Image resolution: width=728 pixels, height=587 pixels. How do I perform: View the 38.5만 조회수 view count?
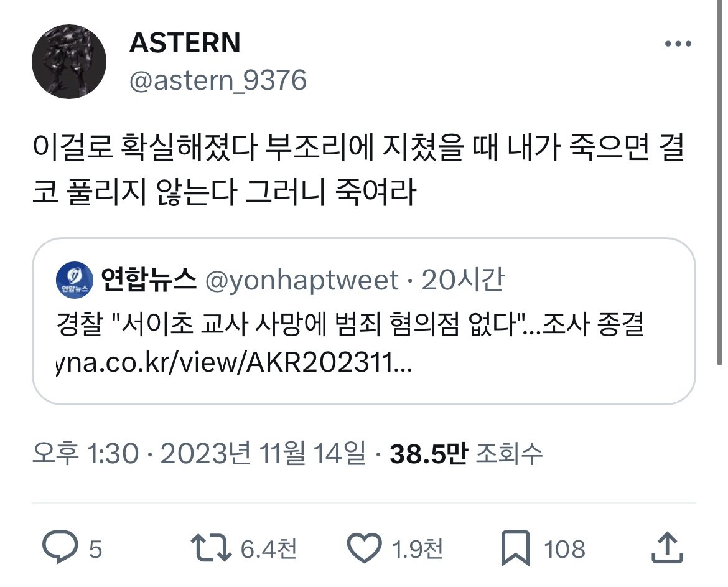pyautogui.click(x=466, y=454)
